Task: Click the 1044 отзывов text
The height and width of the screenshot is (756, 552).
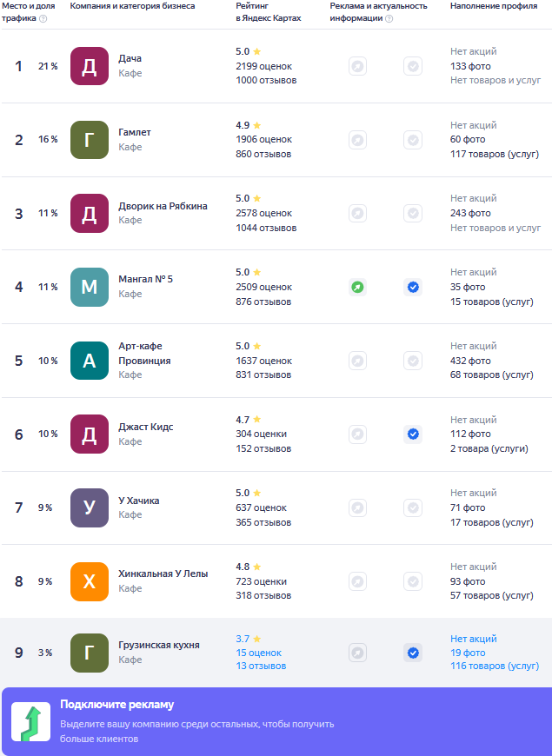Action: [x=266, y=228]
